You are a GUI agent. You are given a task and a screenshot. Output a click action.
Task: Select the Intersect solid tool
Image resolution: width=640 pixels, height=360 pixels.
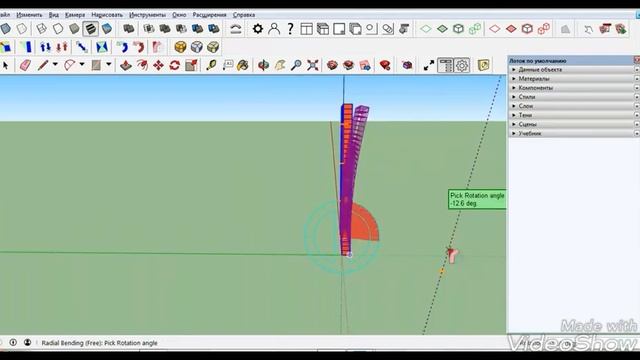pos(149,29)
